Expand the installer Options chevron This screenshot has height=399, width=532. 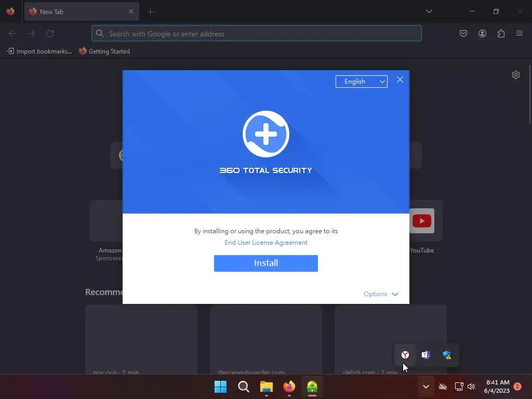click(395, 294)
